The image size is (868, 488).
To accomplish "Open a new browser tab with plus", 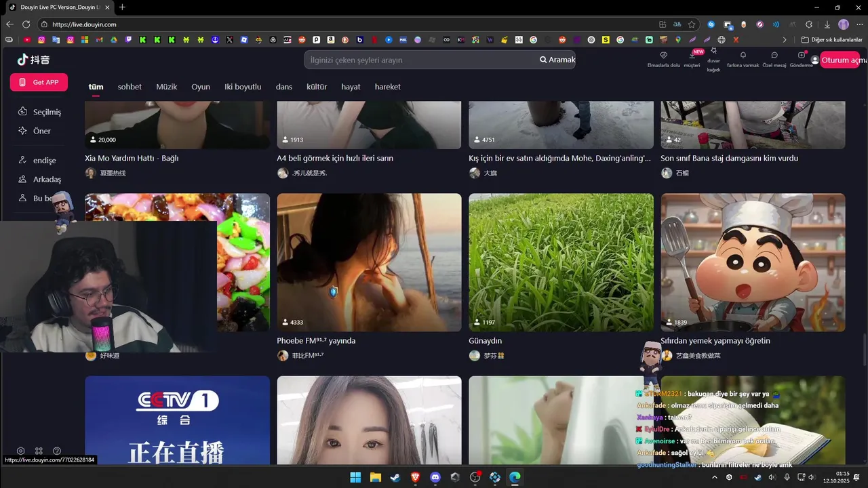I will [x=122, y=7].
